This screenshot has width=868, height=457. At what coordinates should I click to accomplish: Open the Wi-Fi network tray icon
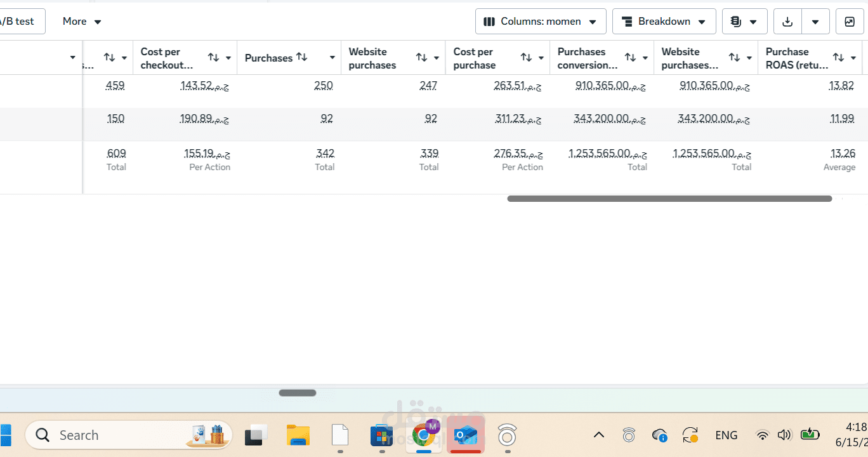click(763, 435)
